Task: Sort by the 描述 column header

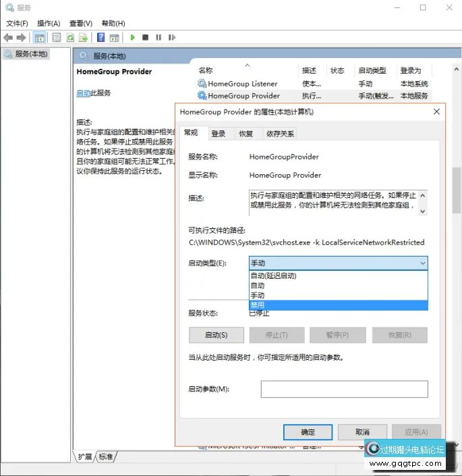Action: pyautogui.click(x=312, y=70)
